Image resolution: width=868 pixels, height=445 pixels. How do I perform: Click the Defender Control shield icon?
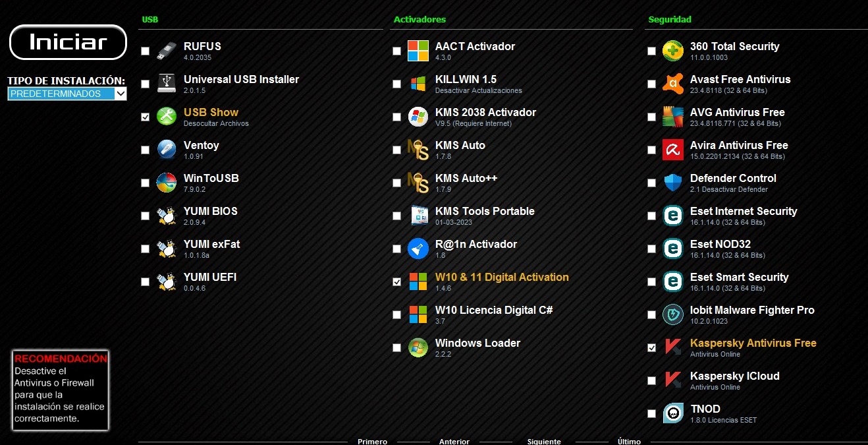[x=672, y=183]
